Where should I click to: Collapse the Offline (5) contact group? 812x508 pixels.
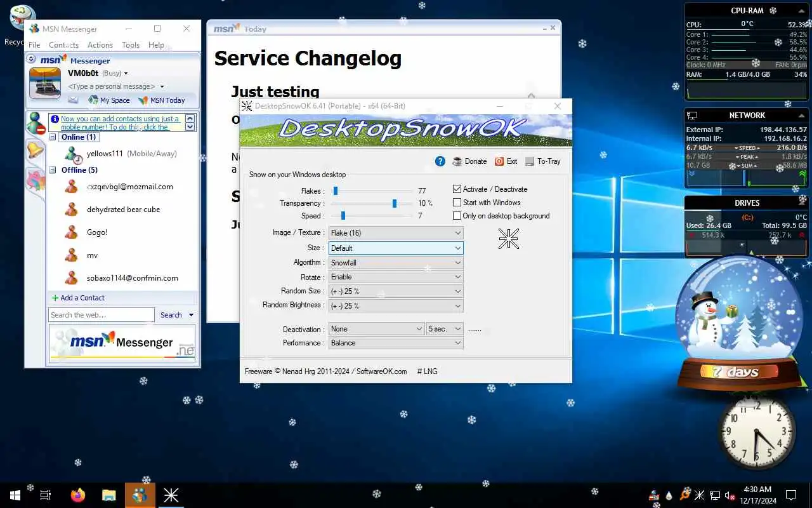click(x=53, y=170)
